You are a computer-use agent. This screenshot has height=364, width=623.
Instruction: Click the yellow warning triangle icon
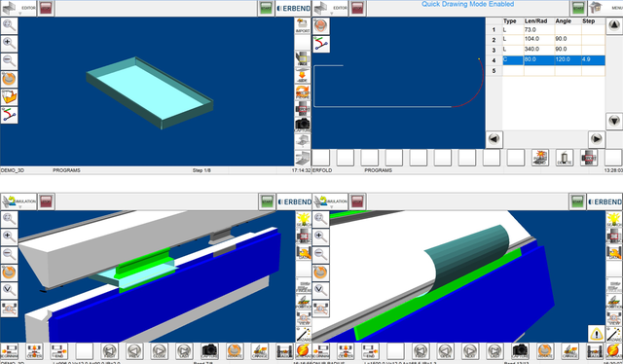(596, 334)
